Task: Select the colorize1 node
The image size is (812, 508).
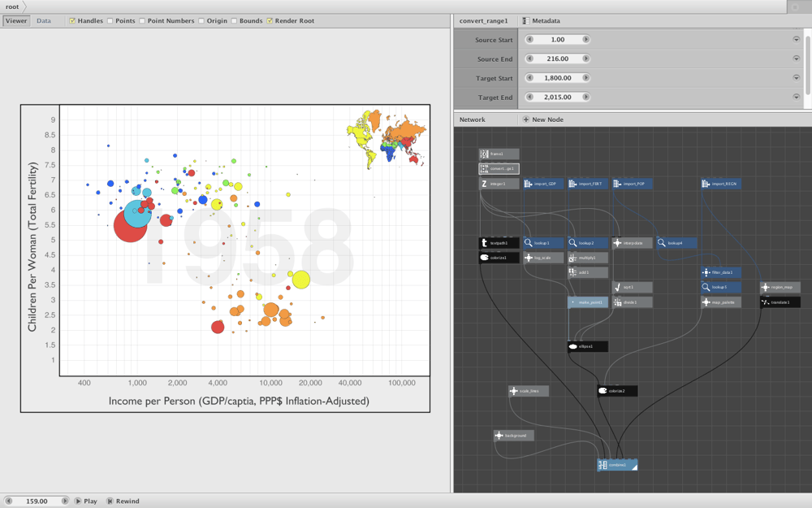Action: [499, 258]
